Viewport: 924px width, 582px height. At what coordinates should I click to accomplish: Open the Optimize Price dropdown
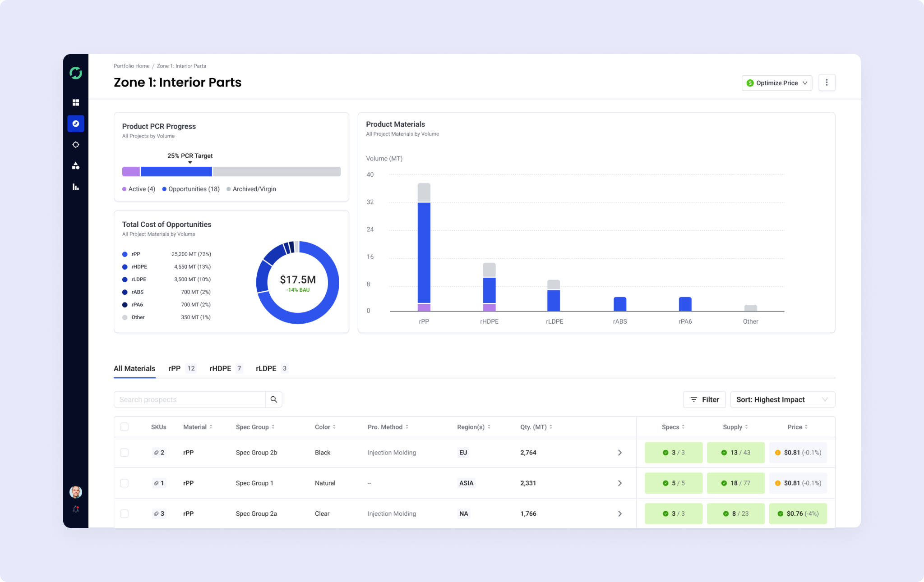tap(777, 83)
